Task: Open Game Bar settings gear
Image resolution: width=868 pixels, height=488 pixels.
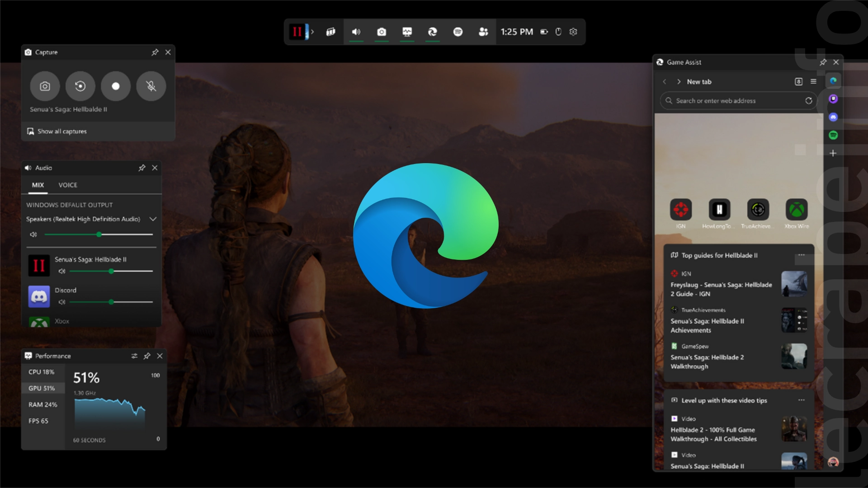Action: [573, 32]
